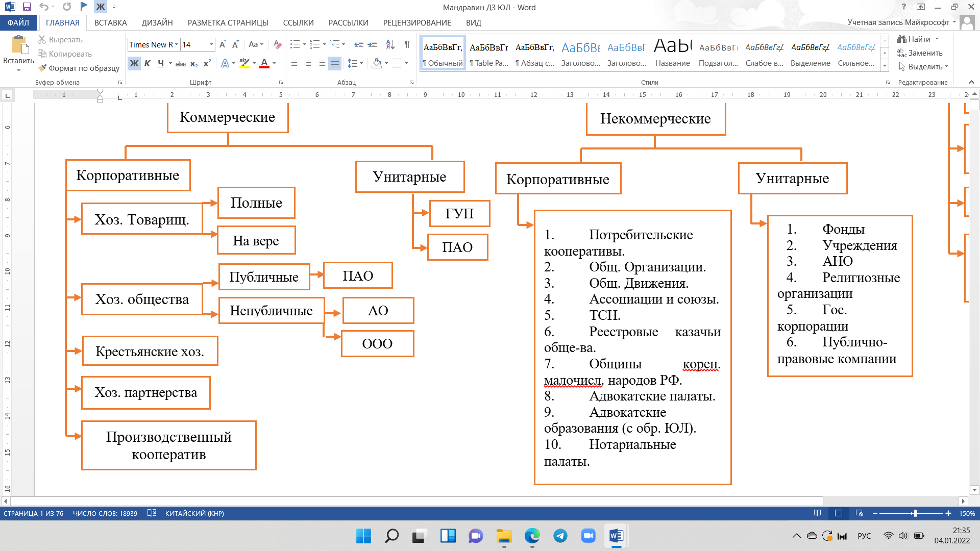Image resolution: width=980 pixels, height=551 pixels.
Task: Switch to the ССЫЛКИ tab
Action: [299, 23]
